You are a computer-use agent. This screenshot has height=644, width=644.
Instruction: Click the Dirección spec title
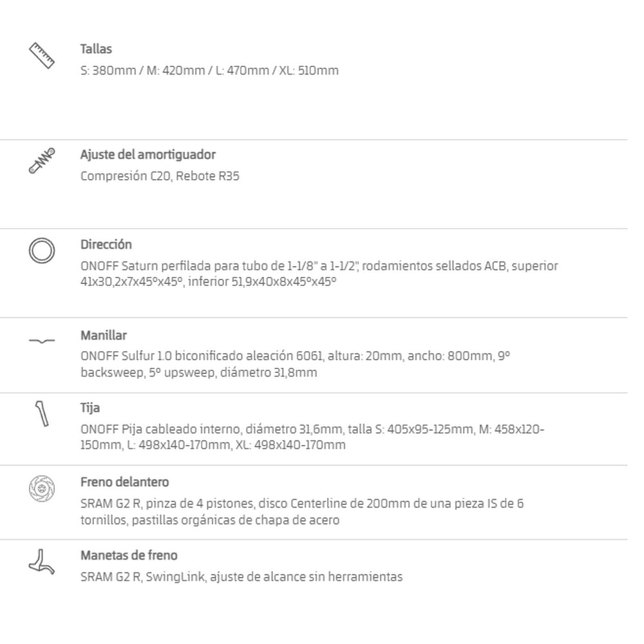coord(106,244)
